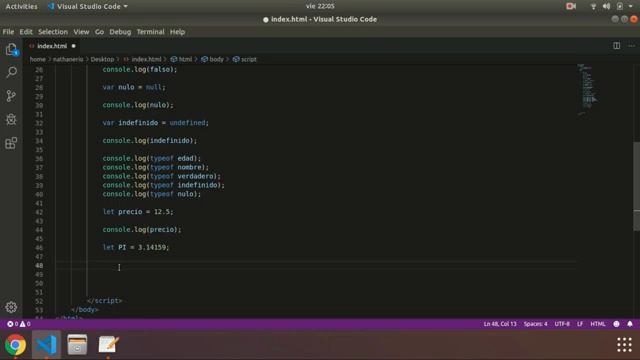Change end of line sequence LF
Screen dimensions: 640x360
(580, 324)
